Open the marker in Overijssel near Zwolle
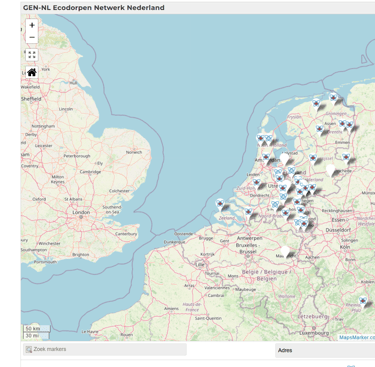The height and width of the screenshot is (367, 375). [x=313, y=159]
